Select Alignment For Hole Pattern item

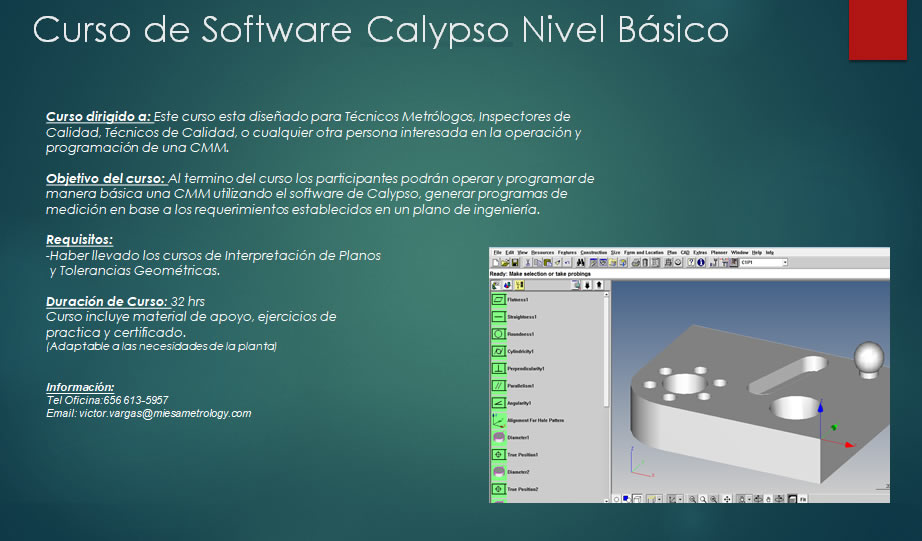point(527,420)
